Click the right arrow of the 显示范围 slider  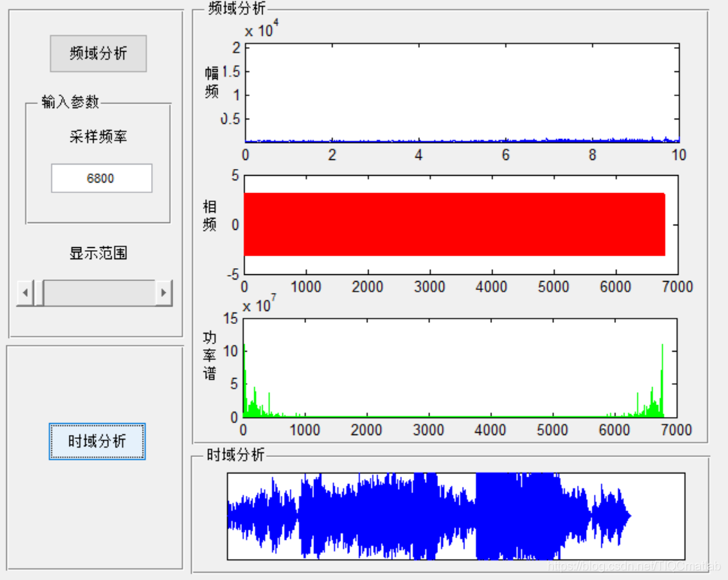pos(164,292)
